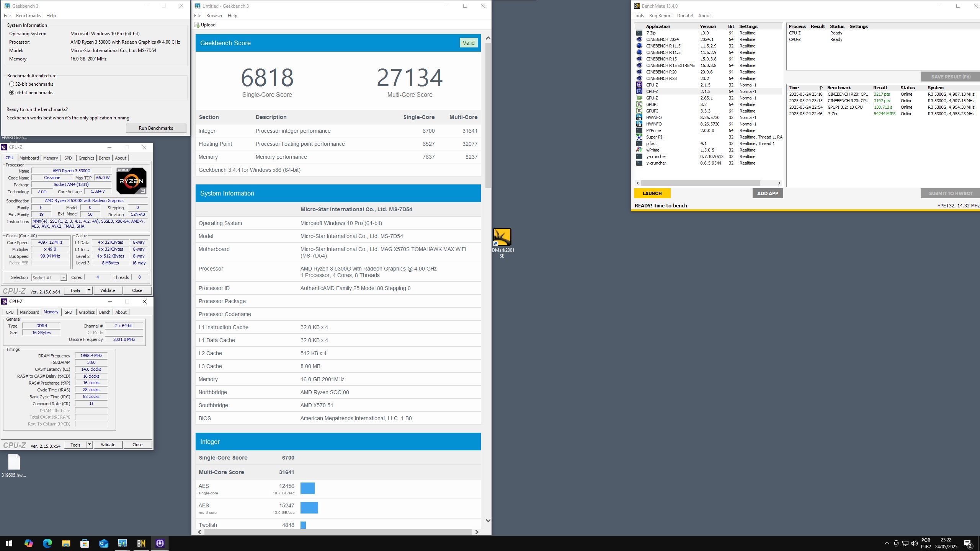980x551 pixels.
Task: Switch to Graphics tab in bottom CPU-Z
Action: (87, 312)
